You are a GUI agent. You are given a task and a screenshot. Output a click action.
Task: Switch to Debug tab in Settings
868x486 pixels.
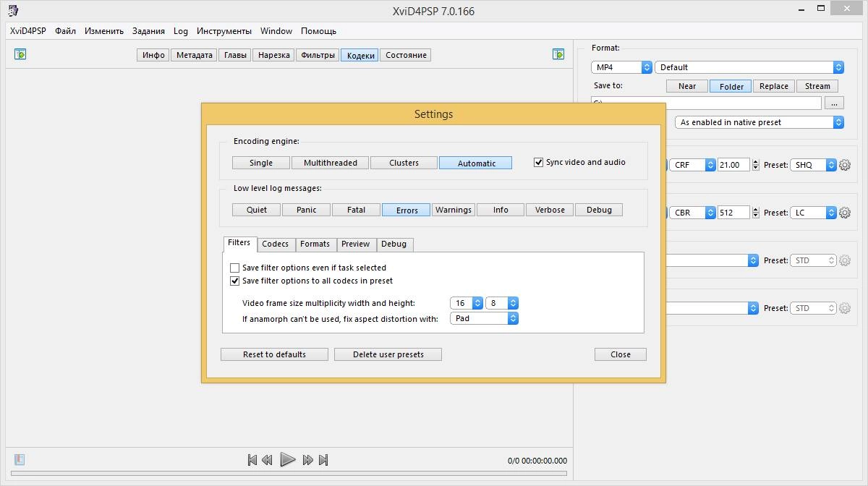tap(393, 244)
